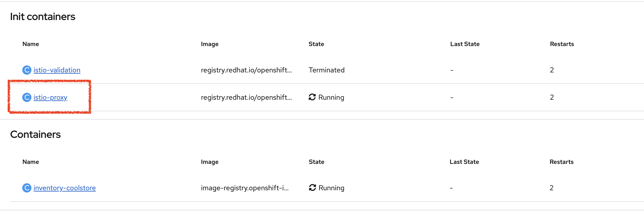This screenshot has height=216, width=644.
Task: Click the Terminated state text for istio-validation
Action: 326,70
